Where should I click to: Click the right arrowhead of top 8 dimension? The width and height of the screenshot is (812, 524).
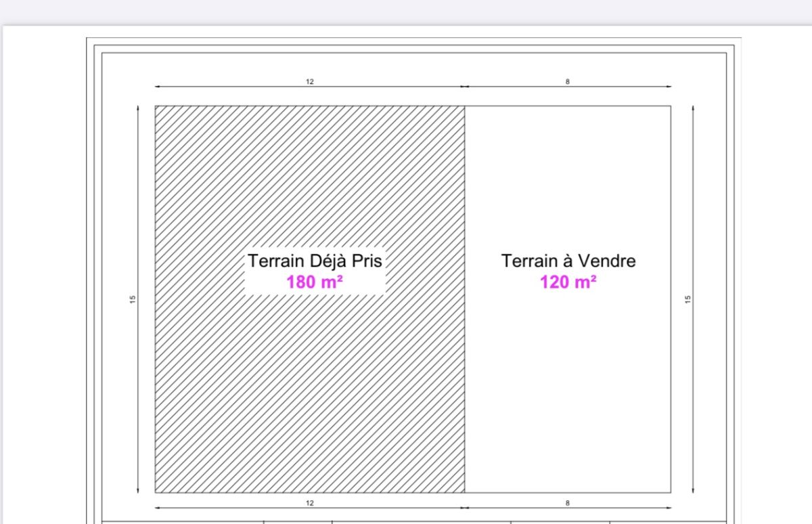(669, 87)
